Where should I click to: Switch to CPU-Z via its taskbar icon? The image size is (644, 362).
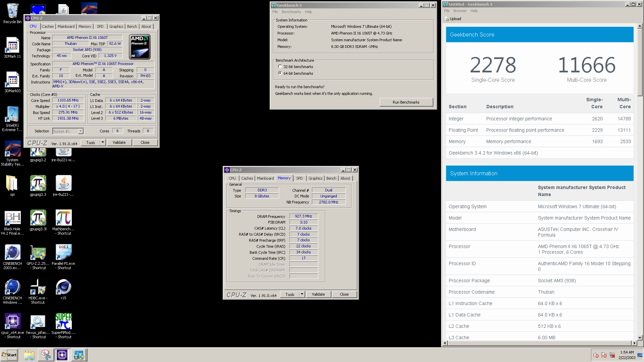[x=62, y=355]
